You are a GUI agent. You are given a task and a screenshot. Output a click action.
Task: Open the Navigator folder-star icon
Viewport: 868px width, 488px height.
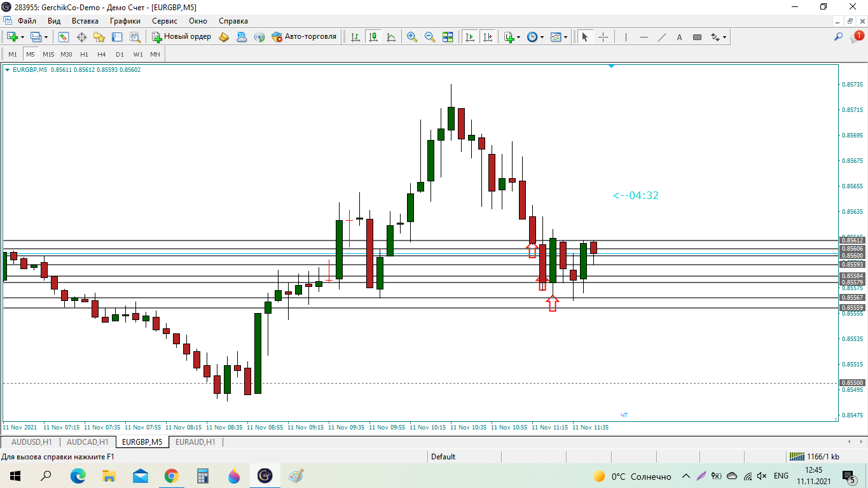point(99,37)
